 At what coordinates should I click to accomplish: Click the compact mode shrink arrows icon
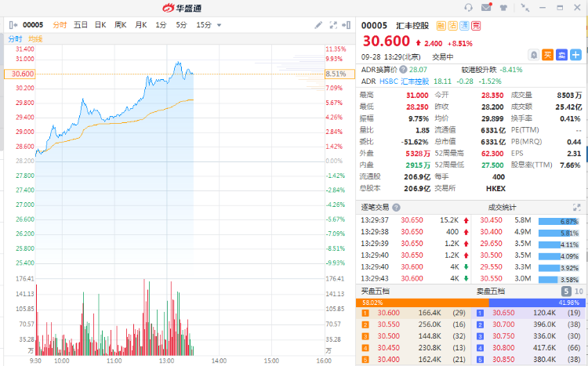525,8
